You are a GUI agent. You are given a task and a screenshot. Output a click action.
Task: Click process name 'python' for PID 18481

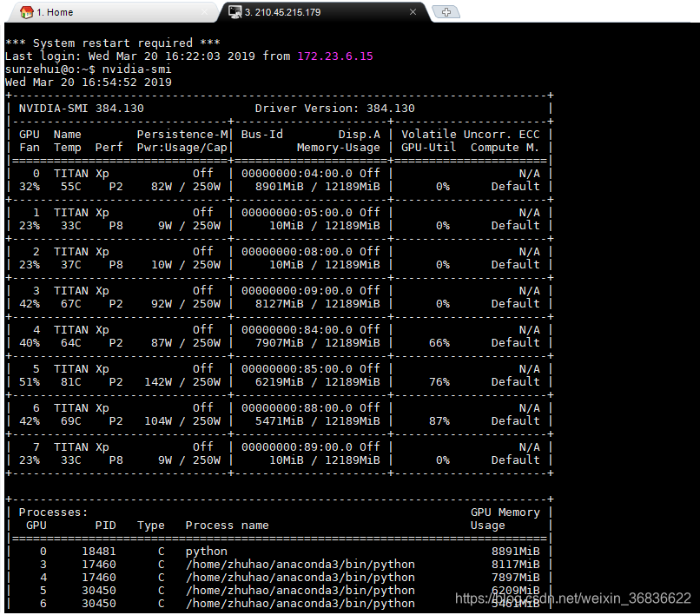(206, 552)
